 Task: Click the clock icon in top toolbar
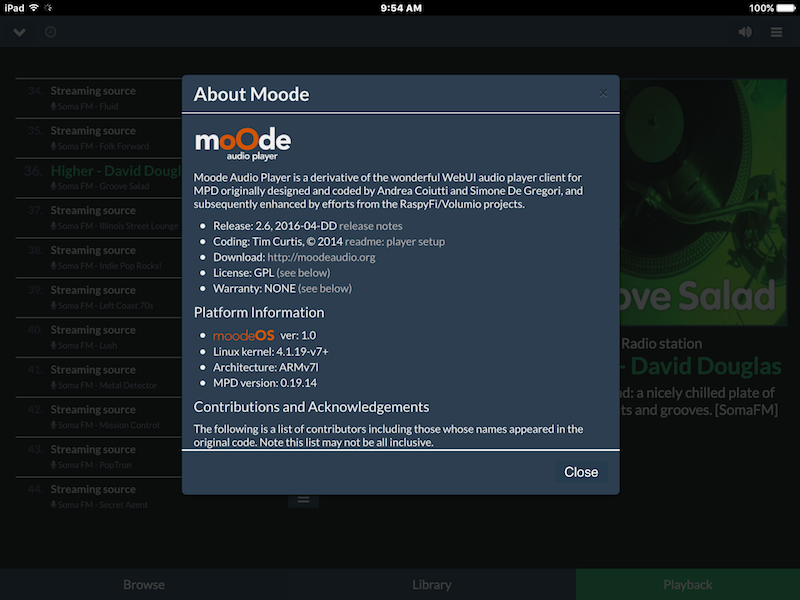51,32
